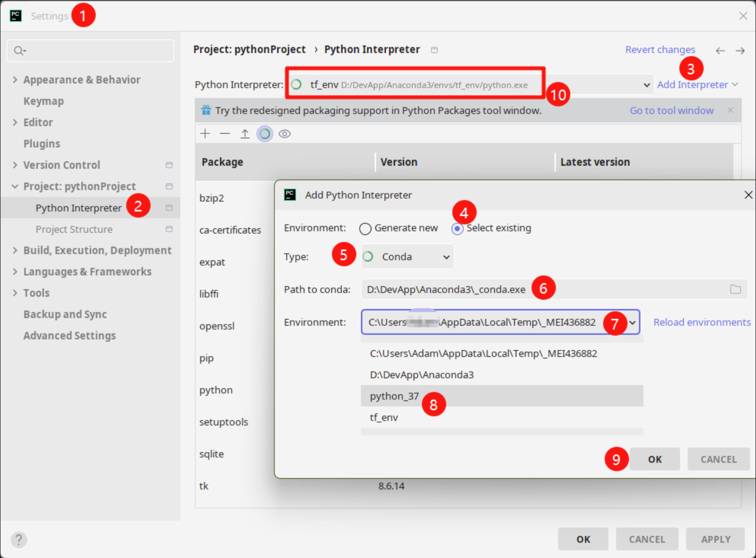Expand the Tools settings group

point(15,293)
